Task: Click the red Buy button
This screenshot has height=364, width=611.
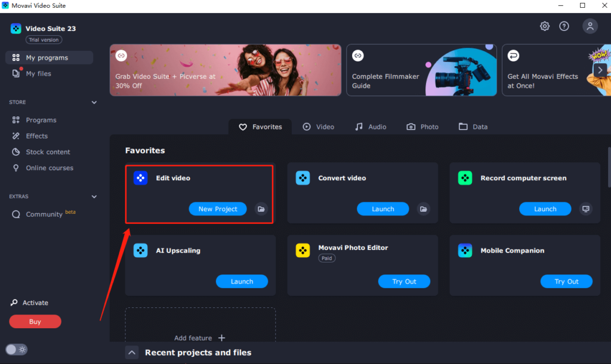Action: point(35,321)
